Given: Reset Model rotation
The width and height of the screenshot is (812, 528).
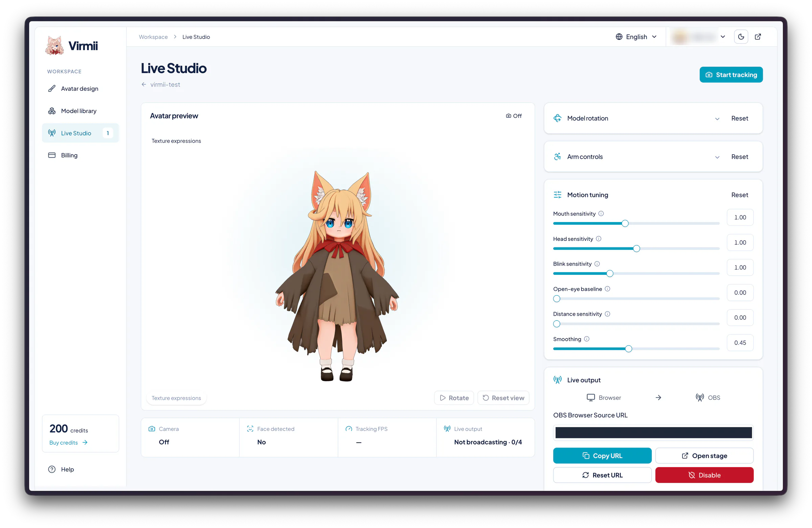Looking at the screenshot, I should 739,118.
